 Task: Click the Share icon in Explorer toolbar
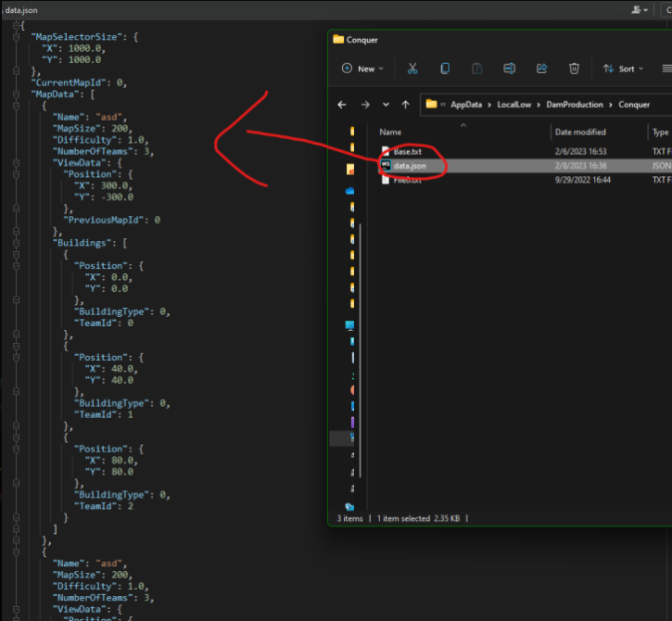click(541, 69)
